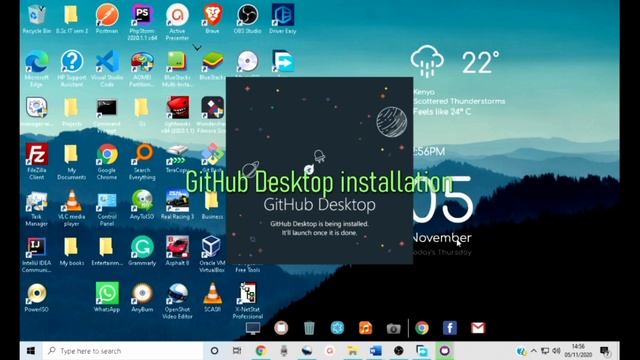Open the AnyBurn desktop shortcut
640x360 pixels.
tap(142, 298)
